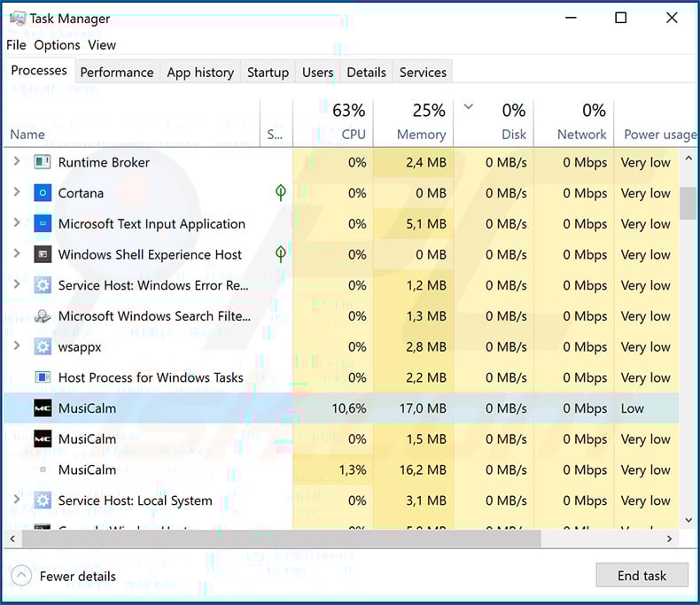This screenshot has width=700, height=605.
Task: Click the End task button
Action: (x=642, y=575)
